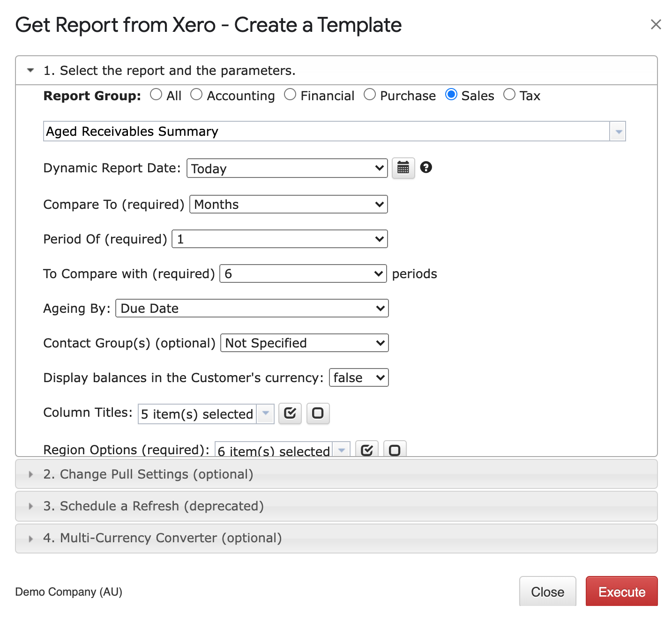This screenshot has height=620, width=672.
Task: Select all Region Options with check icon
Action: pos(366,450)
